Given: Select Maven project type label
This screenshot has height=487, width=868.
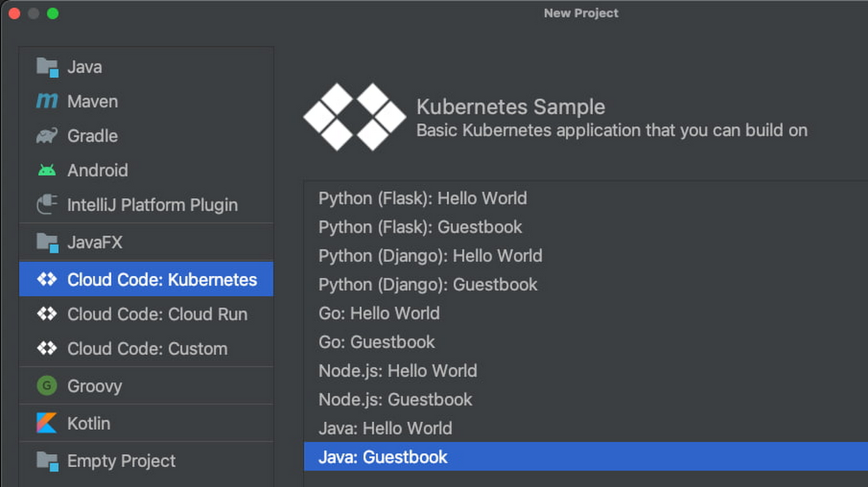Looking at the screenshot, I should click(x=93, y=102).
